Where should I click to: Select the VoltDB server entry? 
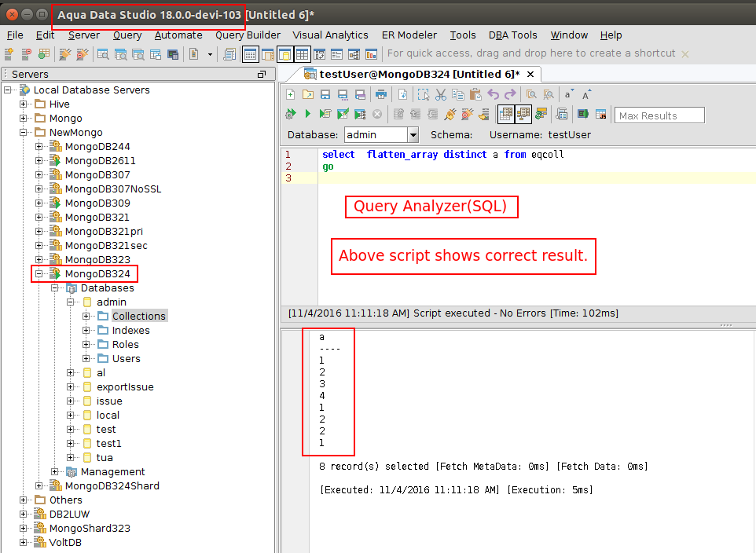coord(65,542)
